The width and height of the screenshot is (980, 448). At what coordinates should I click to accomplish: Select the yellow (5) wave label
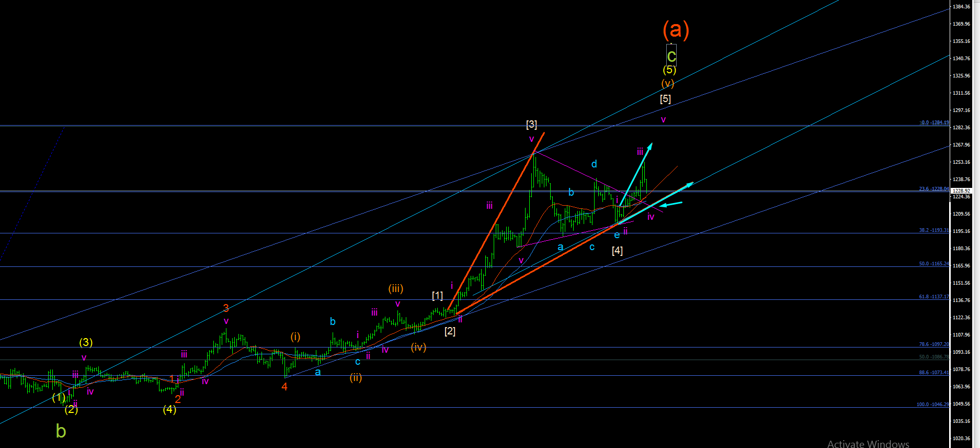coord(669,70)
